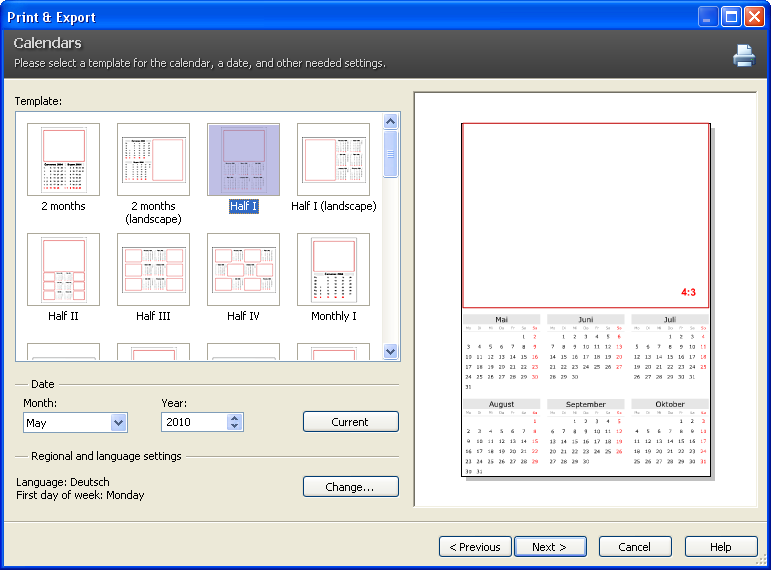Click the Monthly I label text

pyautogui.click(x=333, y=316)
